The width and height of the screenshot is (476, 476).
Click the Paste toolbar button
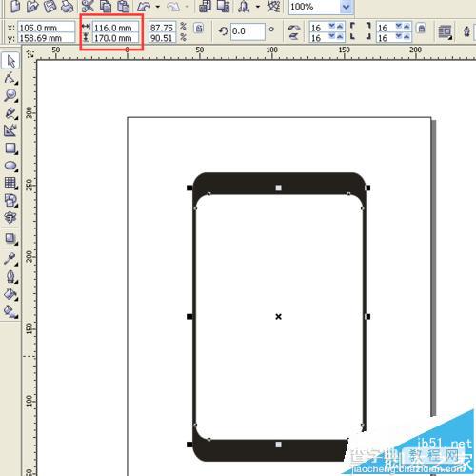coord(123,7)
